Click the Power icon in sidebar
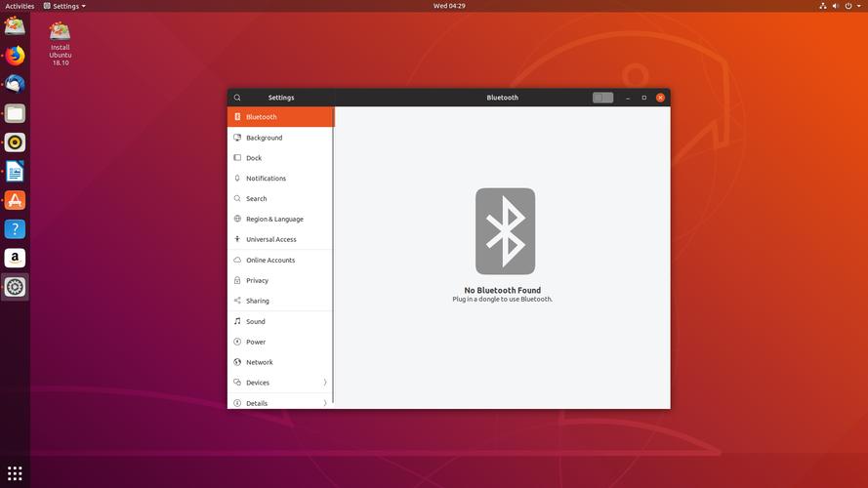868x488 pixels. [x=237, y=342]
